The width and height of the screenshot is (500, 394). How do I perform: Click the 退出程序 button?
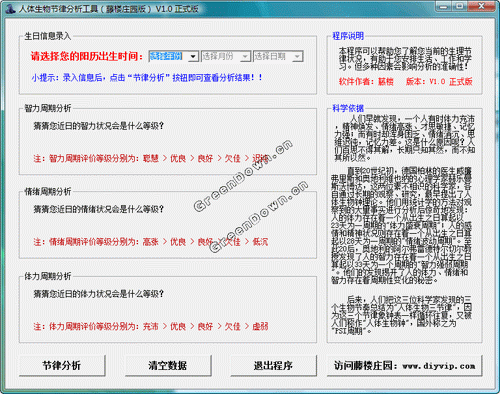coord(273,365)
